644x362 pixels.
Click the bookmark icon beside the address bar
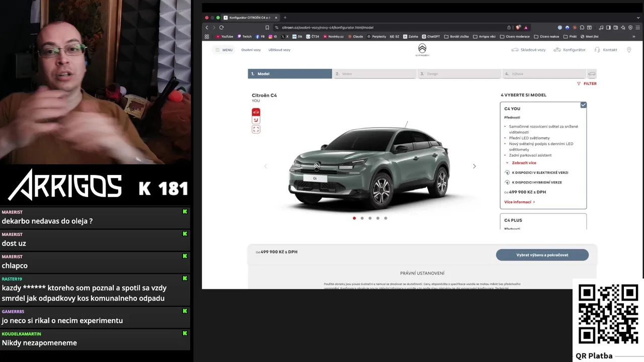(x=267, y=27)
